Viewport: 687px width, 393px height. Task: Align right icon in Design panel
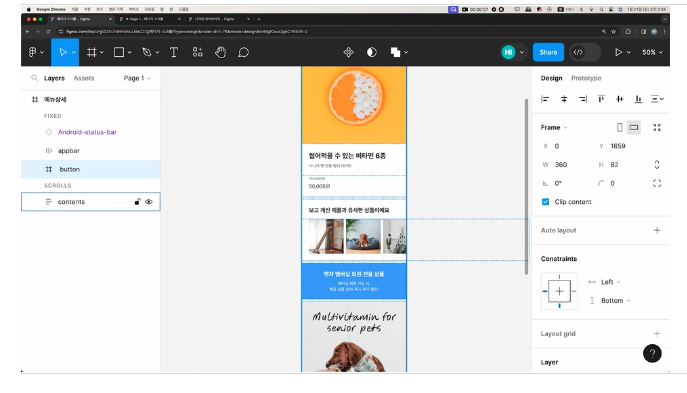[x=583, y=99]
